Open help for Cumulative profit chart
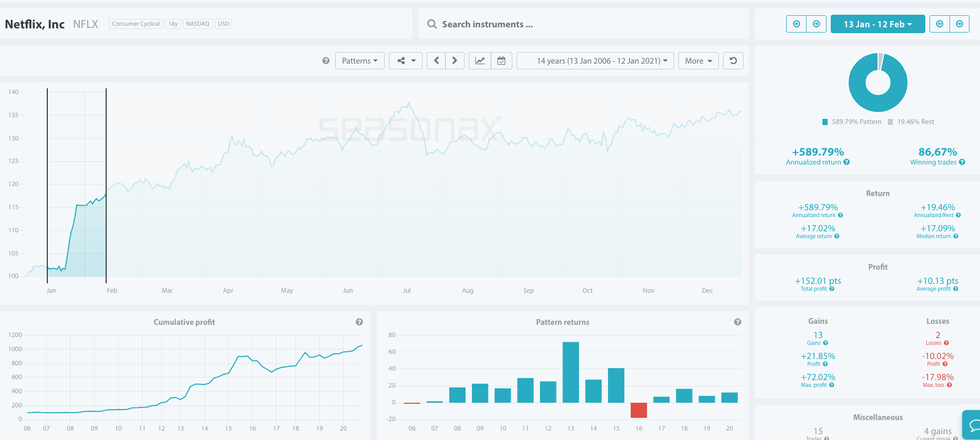This screenshot has height=440, width=980. pos(359,322)
